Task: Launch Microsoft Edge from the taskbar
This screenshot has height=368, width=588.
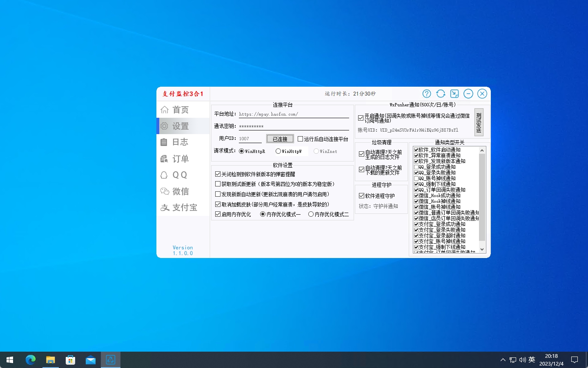Action: [x=31, y=360]
